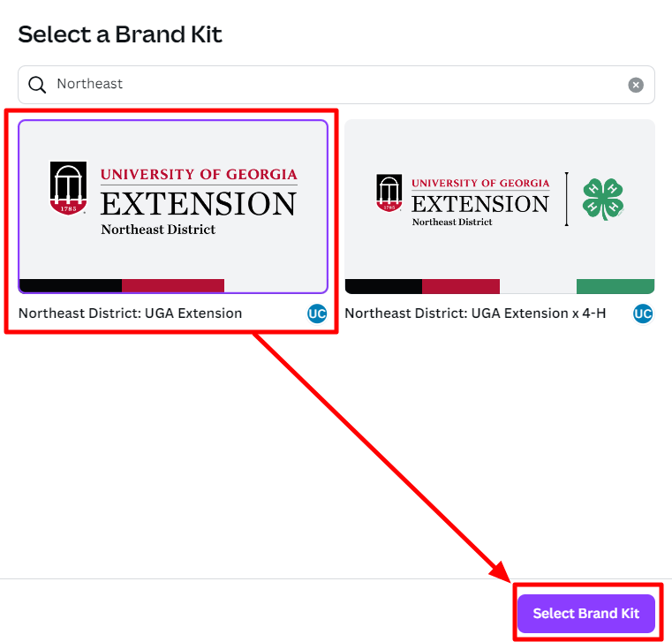Click the UGA arch shield in first kit
Screen dimensions: 672x642
pos(69,188)
